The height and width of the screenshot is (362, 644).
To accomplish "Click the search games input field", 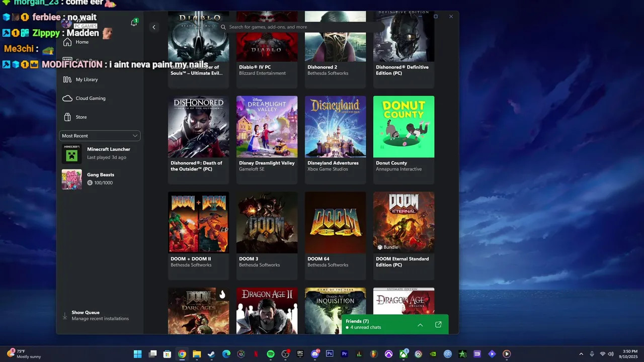I will pyautogui.click(x=302, y=27).
